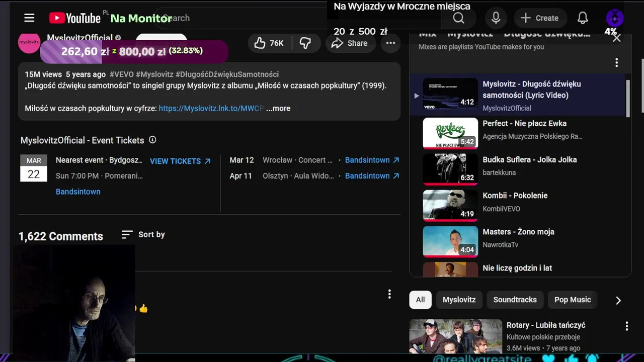
Task: Click the donation goal progress bar
Action: (134, 51)
